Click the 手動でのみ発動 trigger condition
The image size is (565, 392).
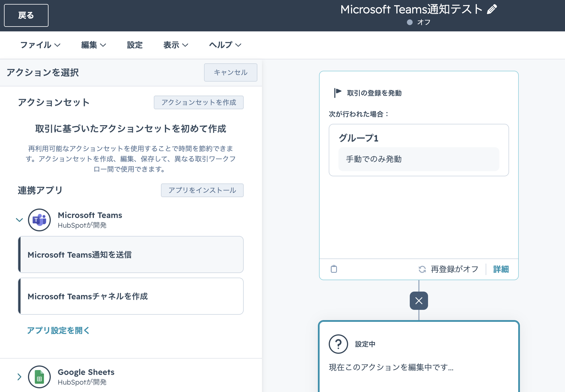click(419, 159)
